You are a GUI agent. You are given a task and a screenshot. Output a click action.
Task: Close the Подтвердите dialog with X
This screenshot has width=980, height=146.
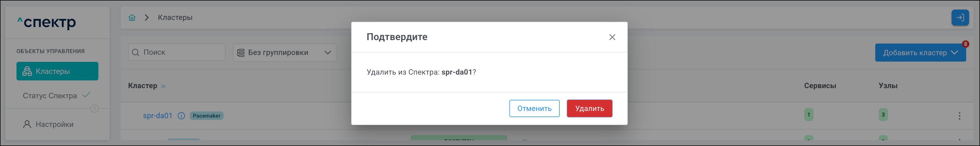pos(612,37)
